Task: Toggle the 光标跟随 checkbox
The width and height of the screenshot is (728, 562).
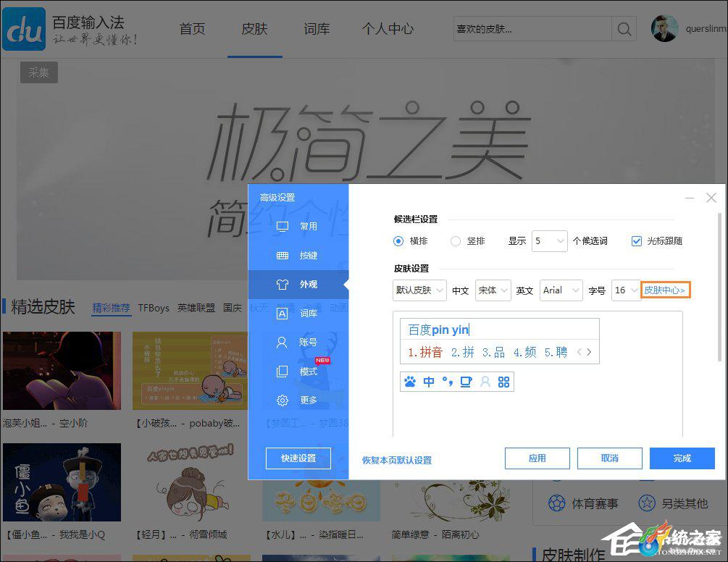Action: [x=637, y=241]
